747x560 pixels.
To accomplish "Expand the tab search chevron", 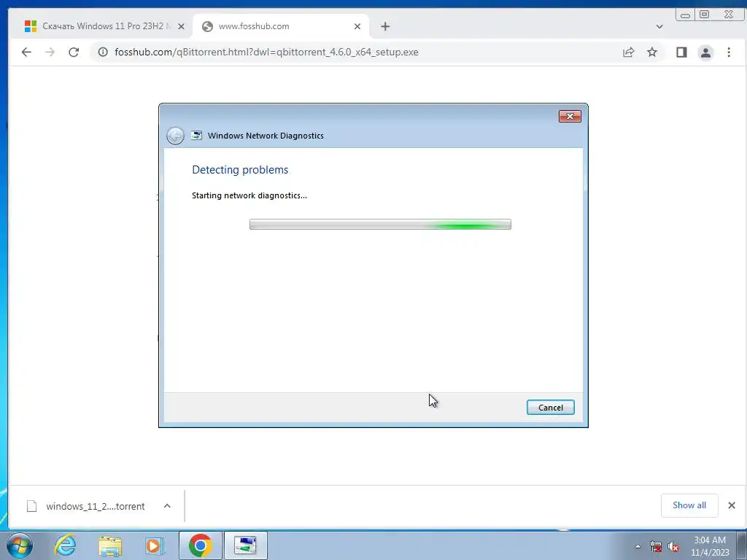I will click(659, 27).
